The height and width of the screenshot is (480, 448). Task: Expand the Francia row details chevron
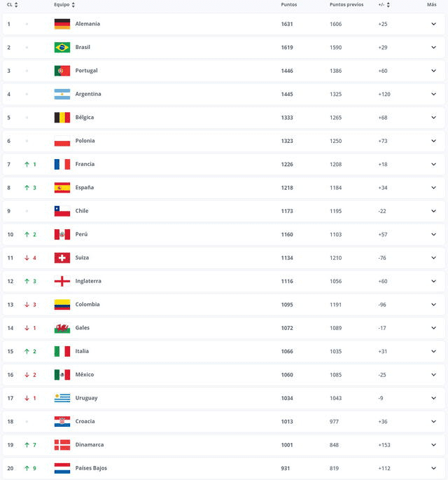pos(433,164)
